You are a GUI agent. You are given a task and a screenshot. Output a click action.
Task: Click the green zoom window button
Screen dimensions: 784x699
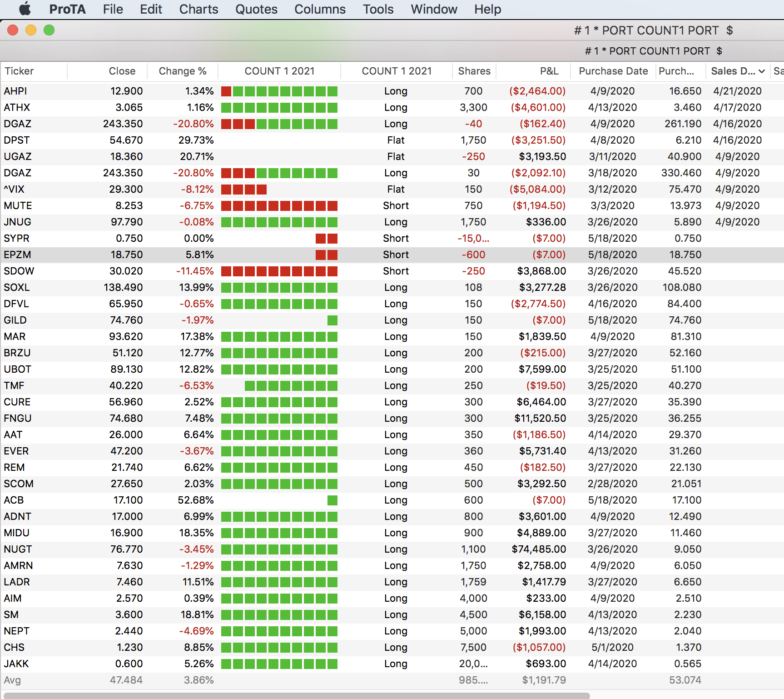pyautogui.click(x=49, y=30)
